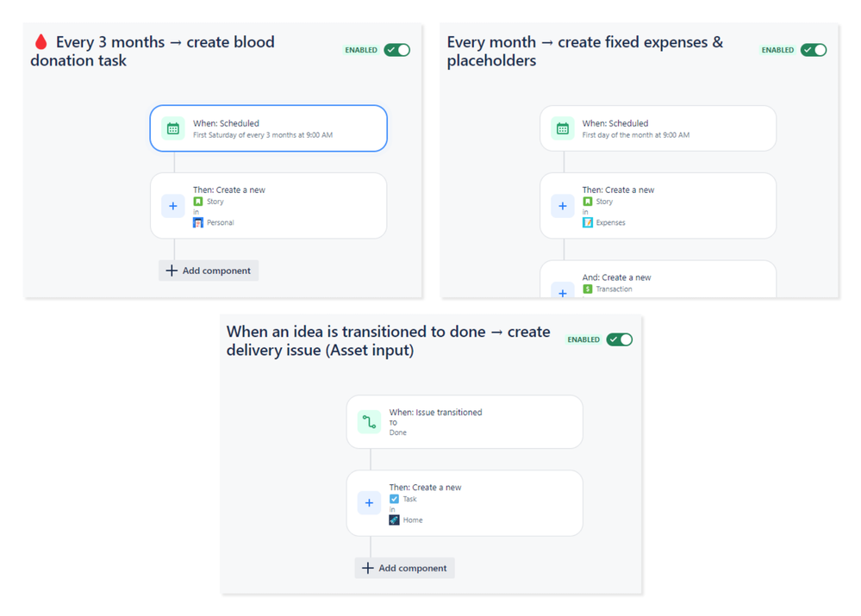Click rule title Every month create fixed expenses

coord(585,51)
